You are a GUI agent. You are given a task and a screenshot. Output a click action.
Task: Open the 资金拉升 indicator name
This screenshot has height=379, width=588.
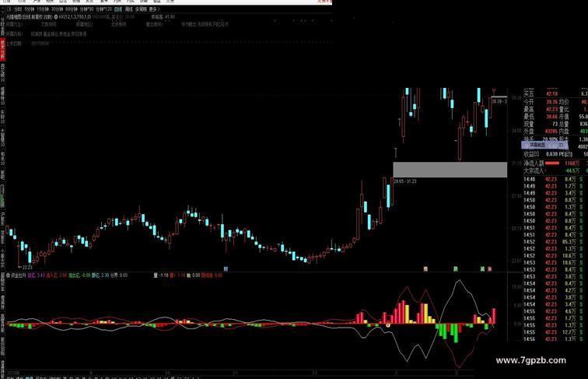(19, 275)
